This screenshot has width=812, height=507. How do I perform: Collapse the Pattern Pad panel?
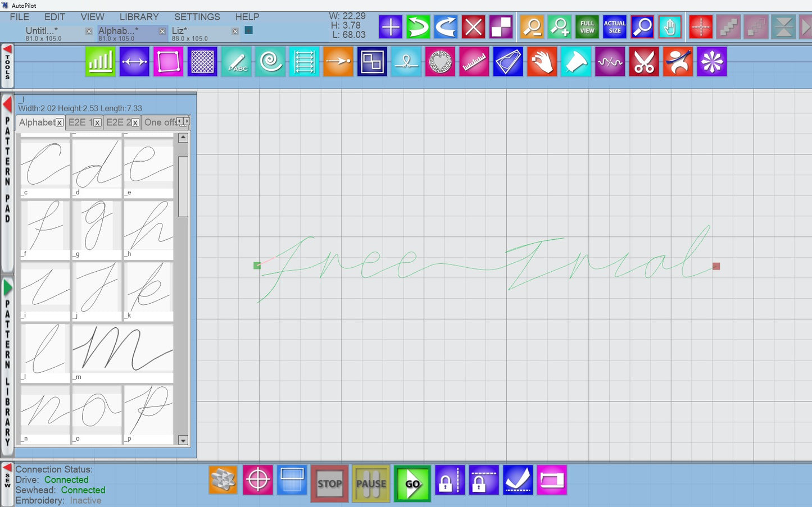pos(7,105)
